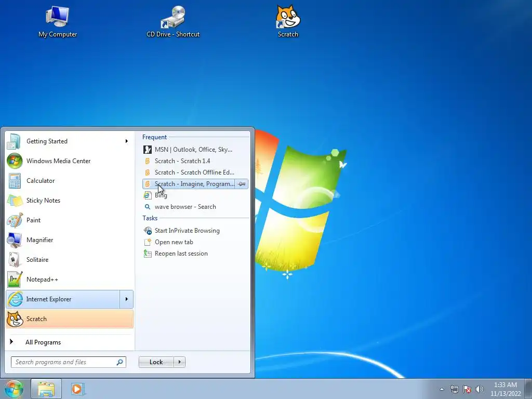Expand Internet Explorer jump list arrow
The image size is (532, 399).
(127, 299)
